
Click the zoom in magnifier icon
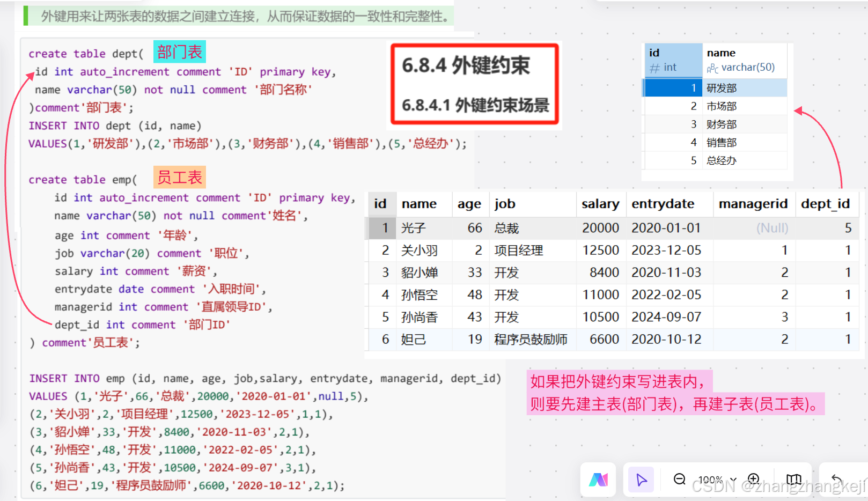(753, 480)
